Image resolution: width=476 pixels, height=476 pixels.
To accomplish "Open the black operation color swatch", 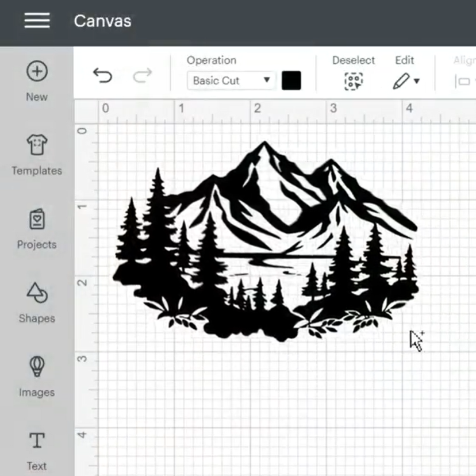I will 291,81.
